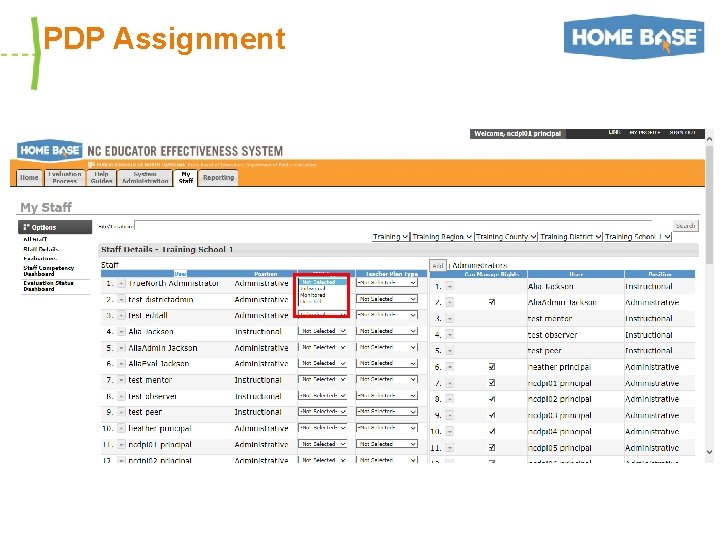The height and width of the screenshot is (540, 720).
Task: Click the Search button
Action: pos(686,225)
